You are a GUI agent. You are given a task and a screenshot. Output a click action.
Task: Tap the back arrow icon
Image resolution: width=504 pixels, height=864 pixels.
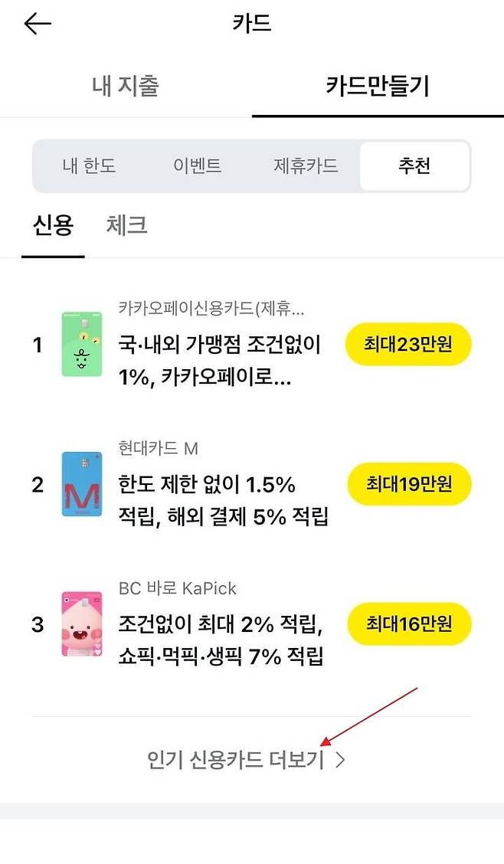click(x=38, y=24)
